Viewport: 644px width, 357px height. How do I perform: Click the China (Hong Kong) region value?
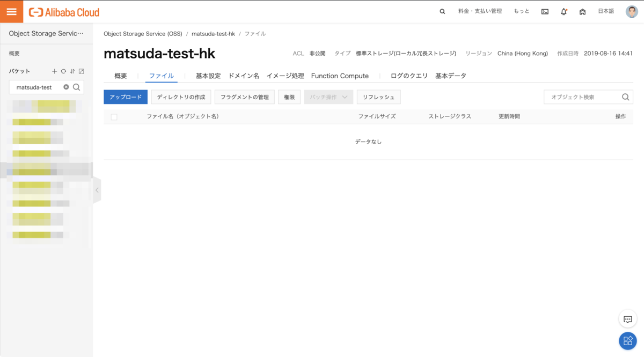coord(523,54)
